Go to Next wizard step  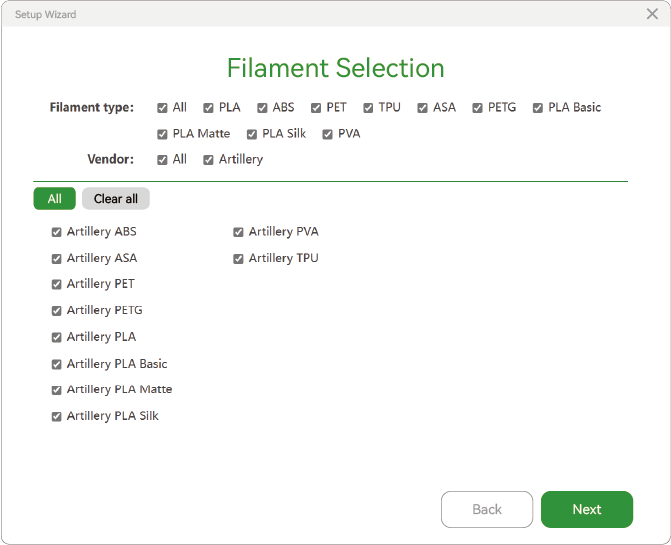coord(587,509)
